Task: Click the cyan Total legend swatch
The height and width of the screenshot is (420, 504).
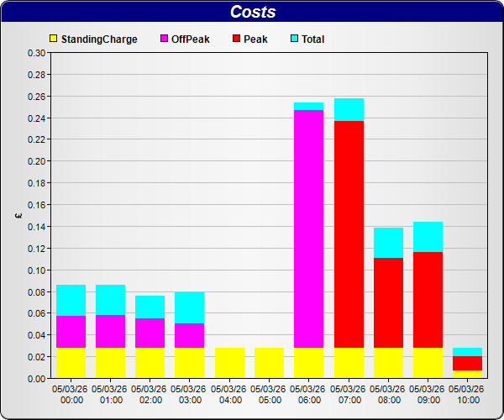Action: pos(294,39)
